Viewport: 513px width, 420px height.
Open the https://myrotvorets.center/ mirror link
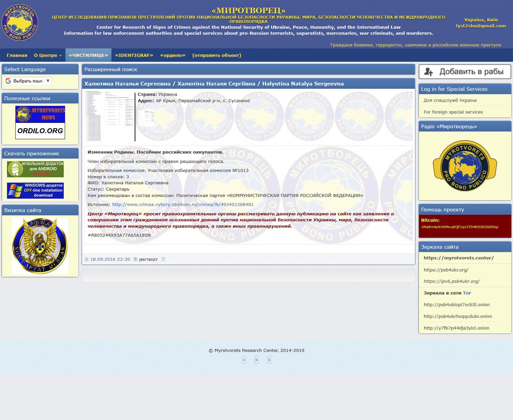tap(458, 258)
